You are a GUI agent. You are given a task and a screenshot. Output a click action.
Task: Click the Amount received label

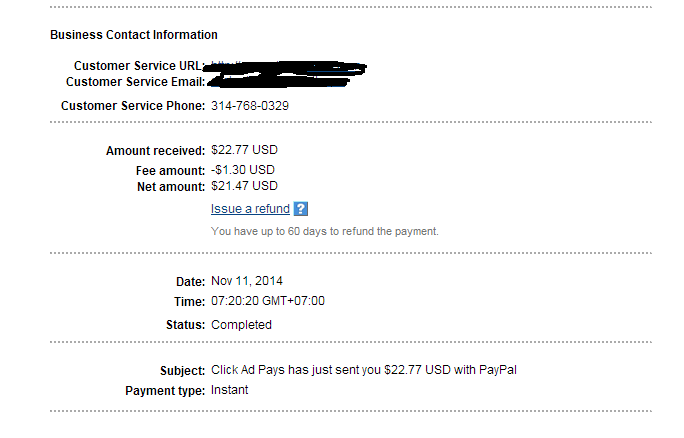pos(155,151)
